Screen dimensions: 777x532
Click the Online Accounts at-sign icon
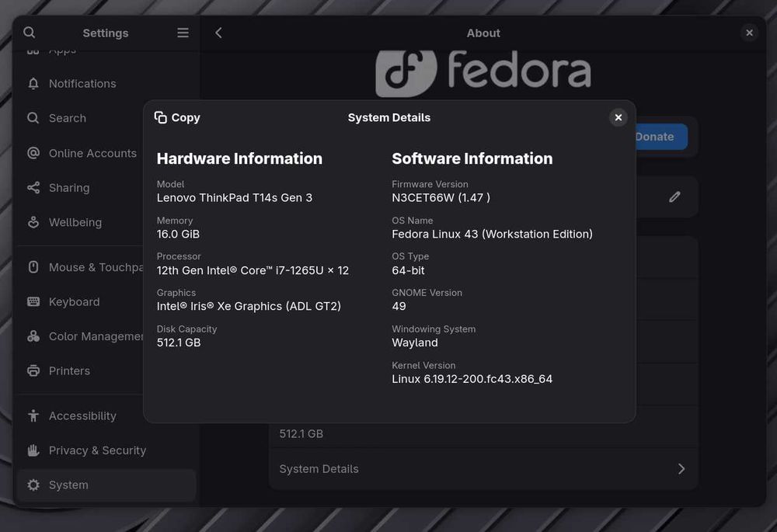pyautogui.click(x=33, y=153)
